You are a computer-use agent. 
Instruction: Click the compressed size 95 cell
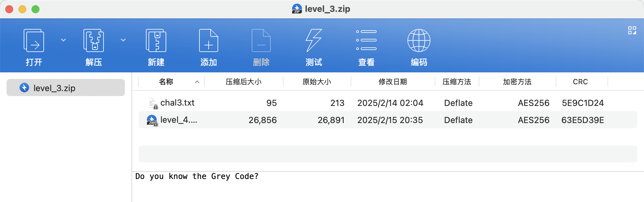point(271,103)
